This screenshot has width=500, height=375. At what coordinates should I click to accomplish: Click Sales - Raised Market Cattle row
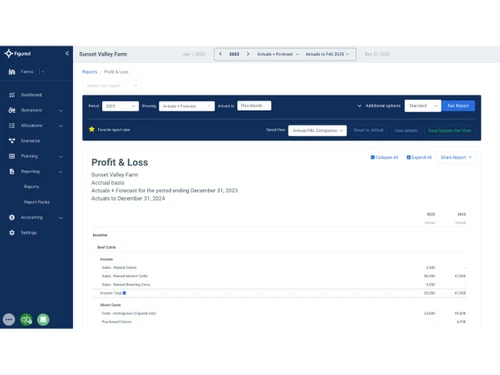click(280, 276)
